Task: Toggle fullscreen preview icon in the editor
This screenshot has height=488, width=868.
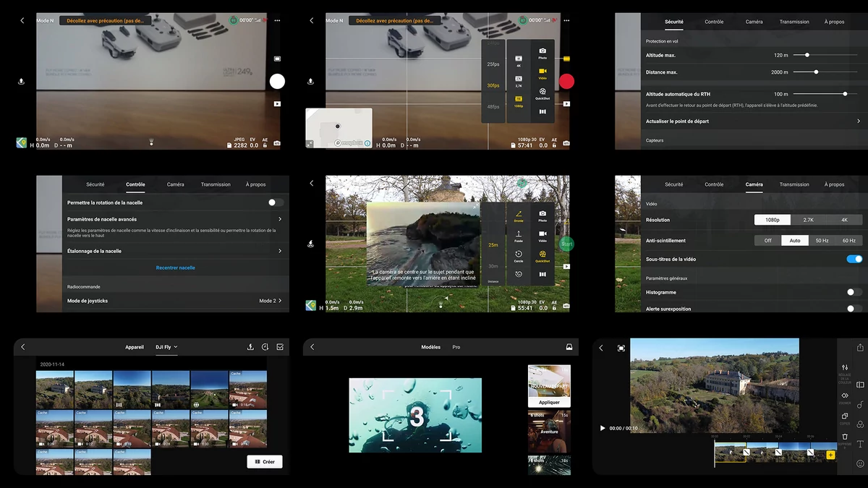Action: click(621, 348)
